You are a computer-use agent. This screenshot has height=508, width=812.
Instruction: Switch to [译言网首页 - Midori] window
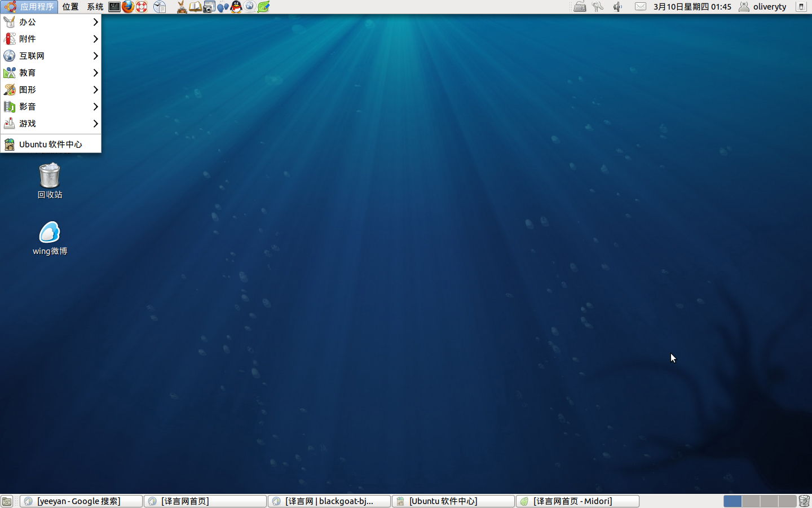pyautogui.click(x=577, y=501)
